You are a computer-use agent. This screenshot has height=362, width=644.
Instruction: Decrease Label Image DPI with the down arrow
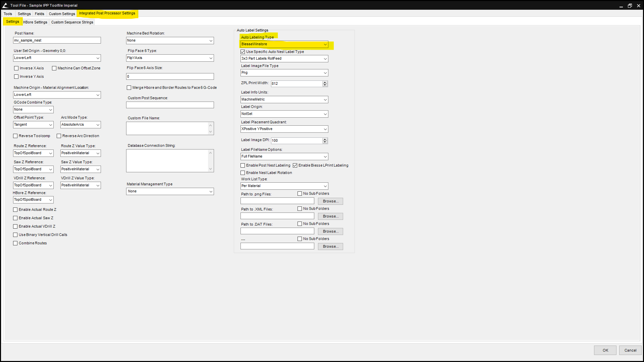[325, 142]
